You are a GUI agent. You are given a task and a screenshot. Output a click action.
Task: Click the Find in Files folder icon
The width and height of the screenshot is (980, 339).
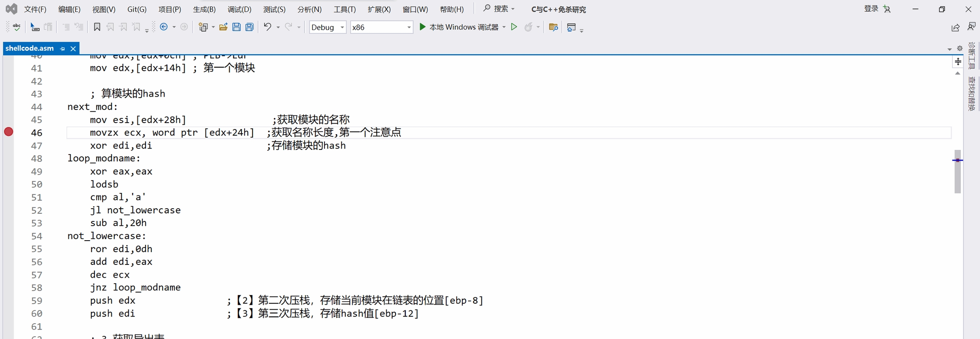pyautogui.click(x=553, y=27)
